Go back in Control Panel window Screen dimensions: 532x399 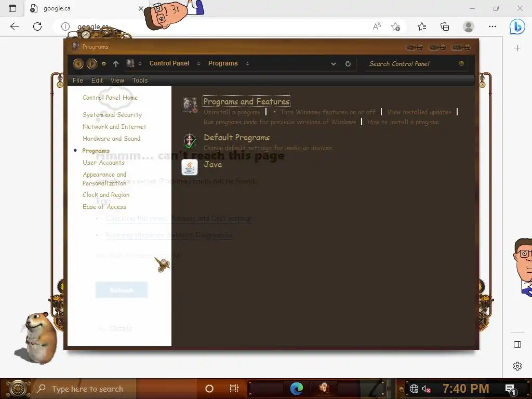point(78,63)
